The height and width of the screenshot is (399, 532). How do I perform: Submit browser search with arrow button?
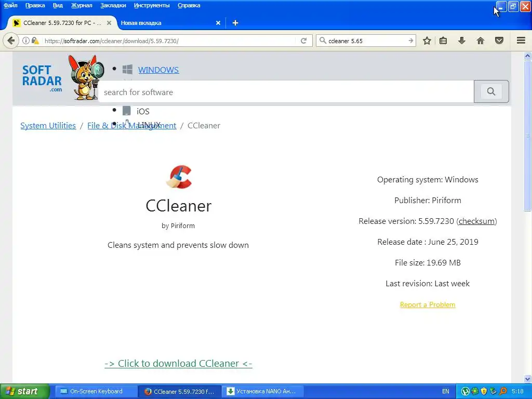(x=410, y=41)
